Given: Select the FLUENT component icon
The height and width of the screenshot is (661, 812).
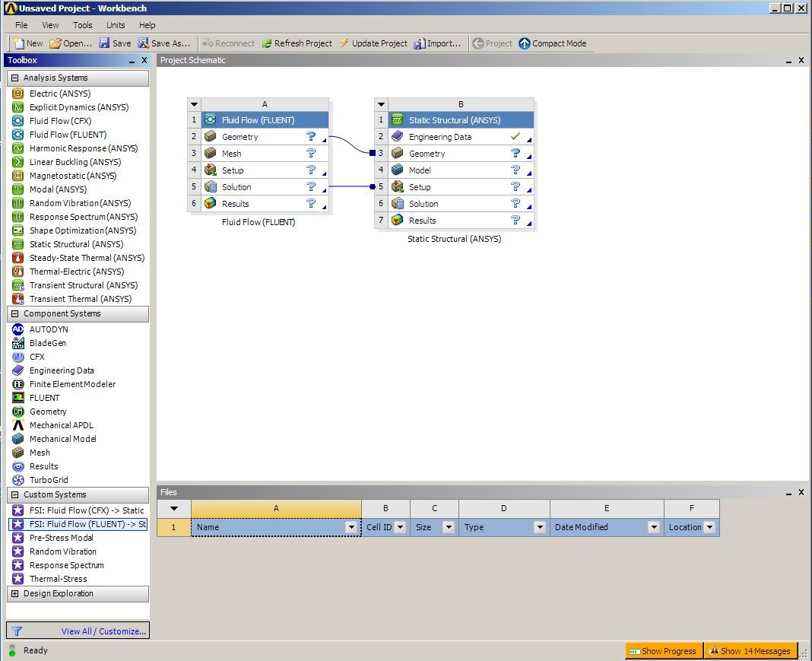Looking at the screenshot, I should (x=18, y=398).
